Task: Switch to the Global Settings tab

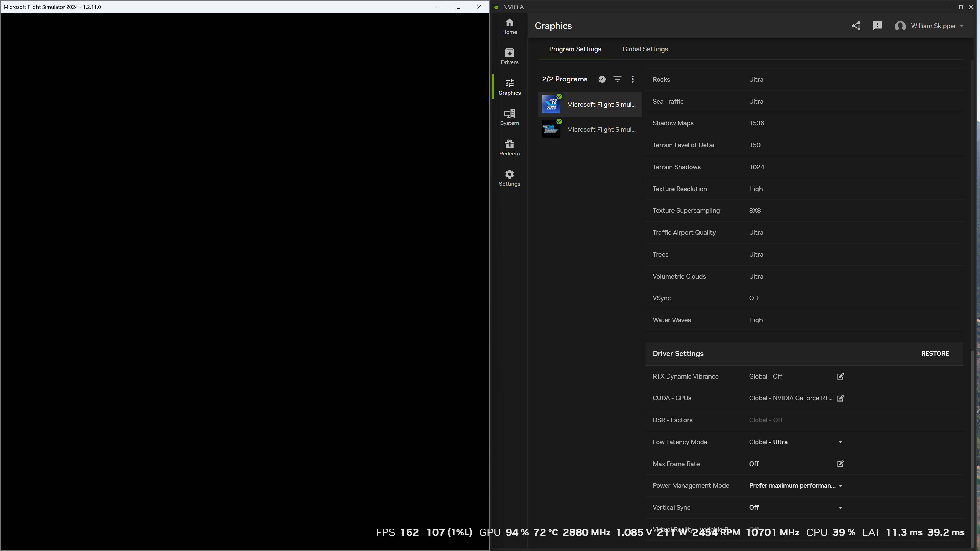Action: [645, 49]
